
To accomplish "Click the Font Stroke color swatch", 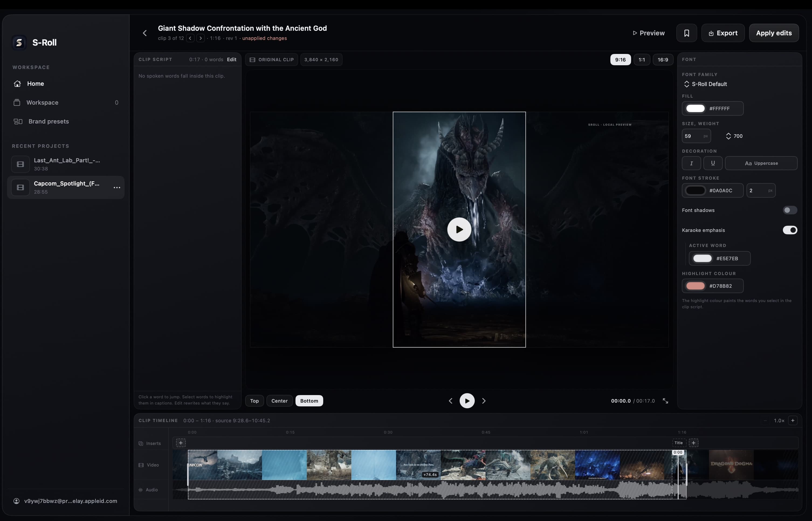I will pos(695,190).
